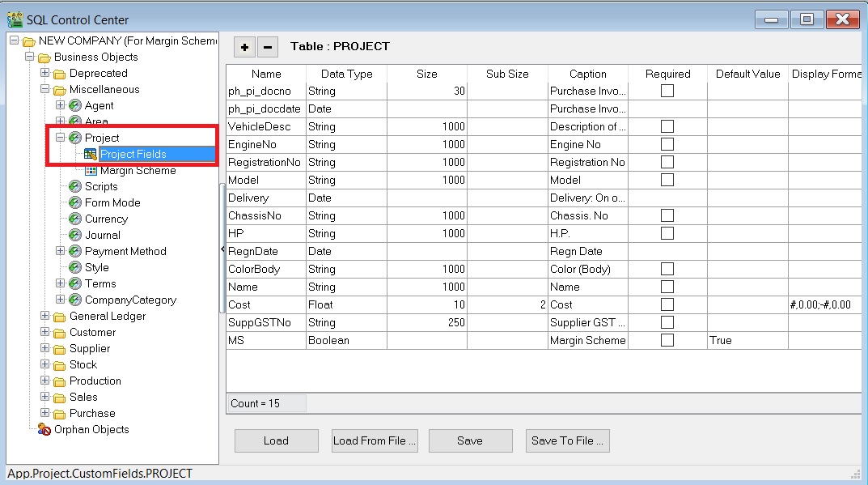Expand the Customer folder node

point(45,332)
